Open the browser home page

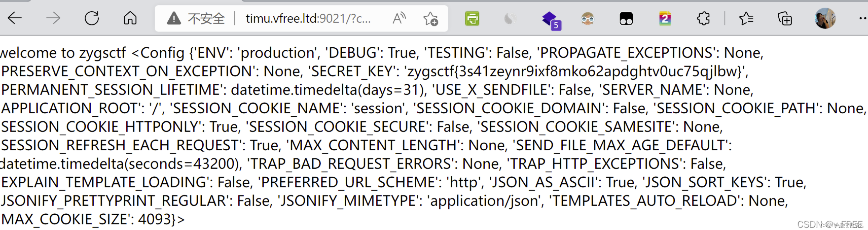(130, 18)
